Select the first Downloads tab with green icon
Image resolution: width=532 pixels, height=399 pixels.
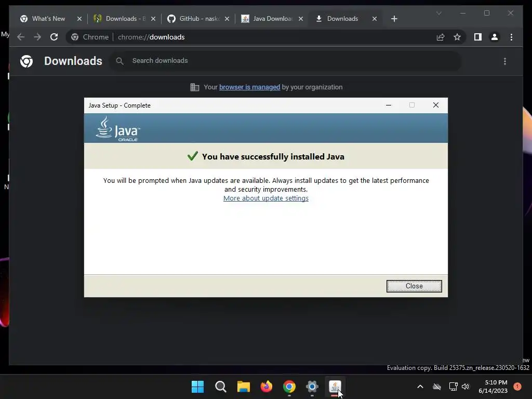click(125, 19)
